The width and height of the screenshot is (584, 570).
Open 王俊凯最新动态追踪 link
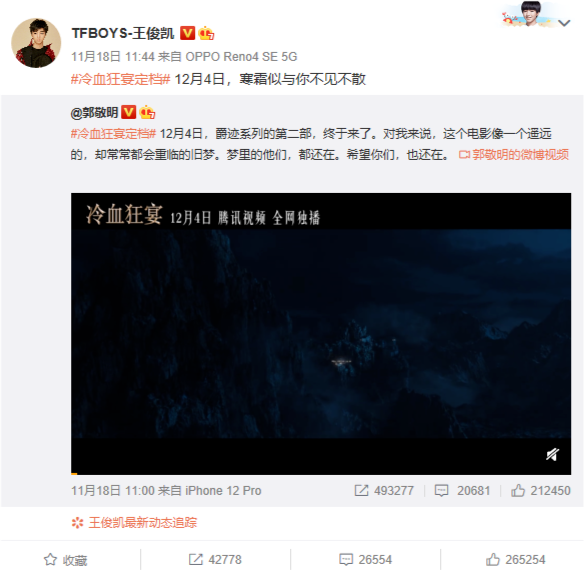pyautogui.click(x=134, y=523)
